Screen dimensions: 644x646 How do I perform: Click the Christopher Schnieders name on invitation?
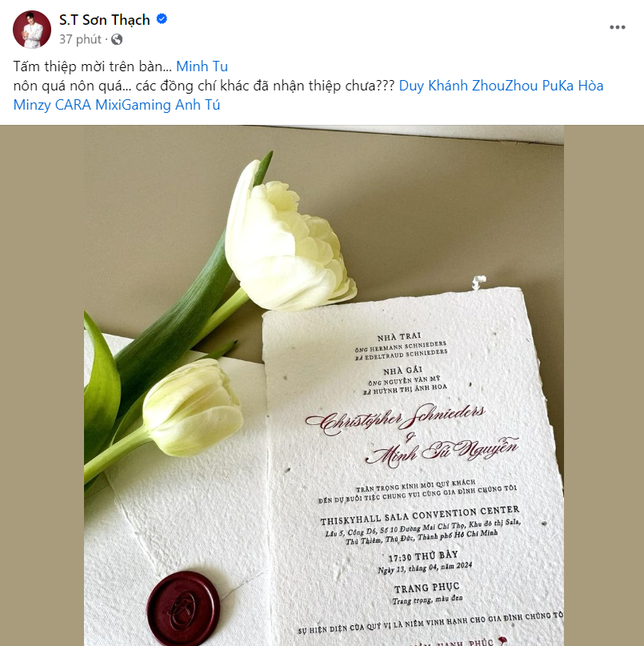click(395, 419)
